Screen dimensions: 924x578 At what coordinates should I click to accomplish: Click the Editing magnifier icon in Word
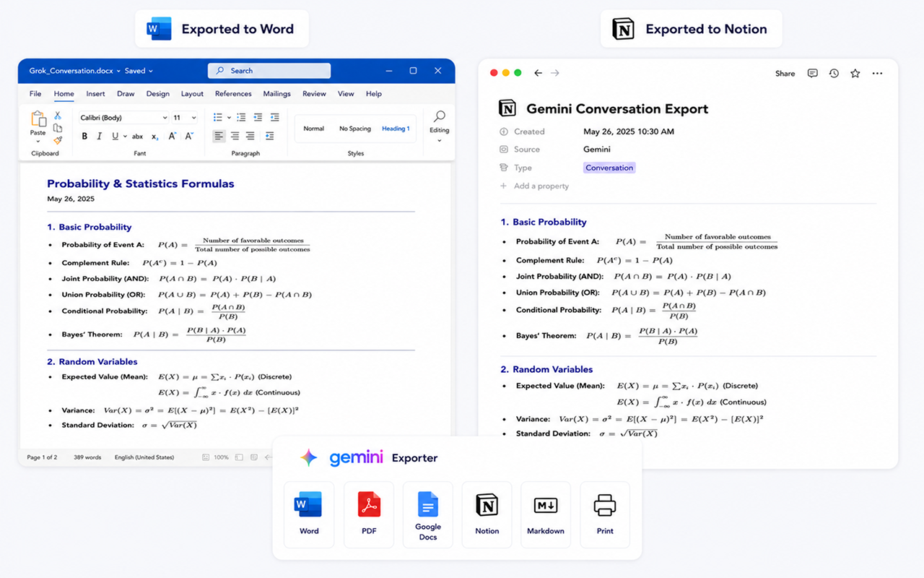(x=439, y=116)
